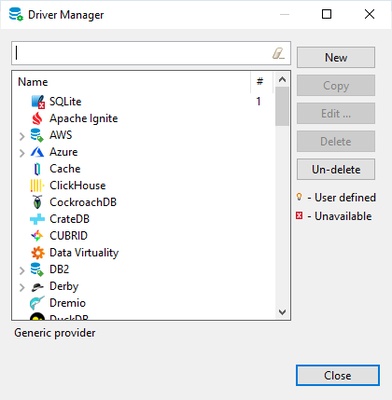Click the Apache Ignite flame icon

(x=37, y=118)
